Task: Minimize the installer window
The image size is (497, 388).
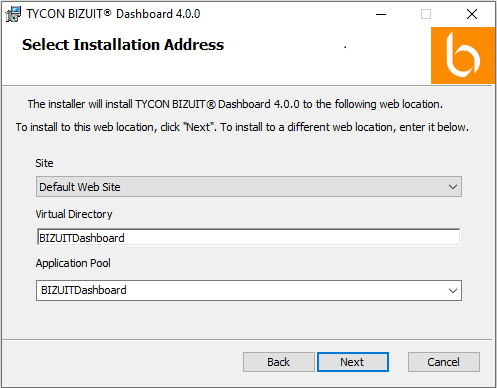Action: [381, 14]
